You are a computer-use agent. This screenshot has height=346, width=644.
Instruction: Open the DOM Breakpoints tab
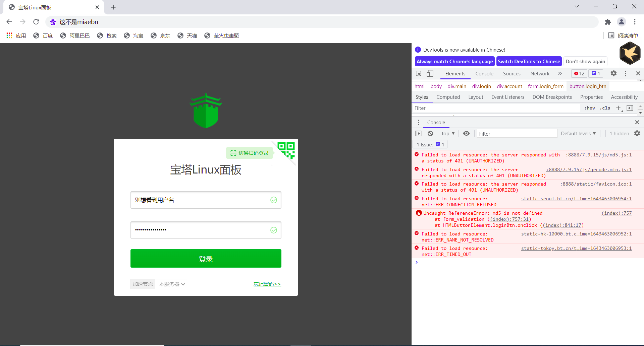coord(552,97)
